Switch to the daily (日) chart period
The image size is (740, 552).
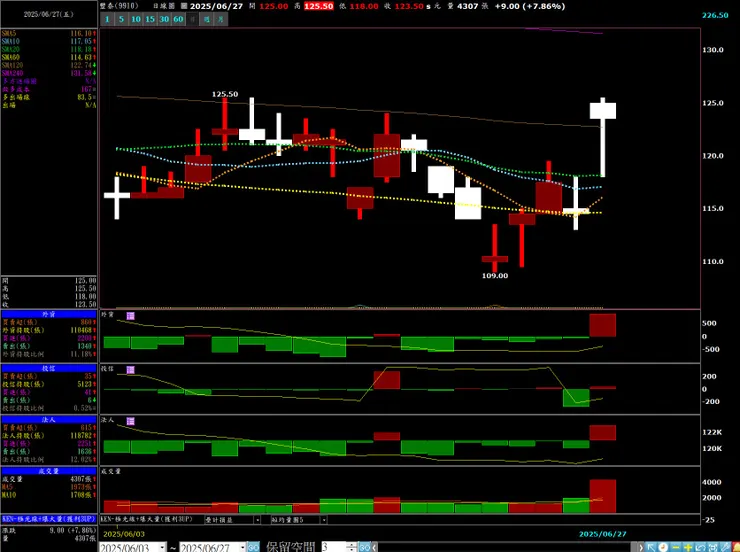tap(193, 19)
